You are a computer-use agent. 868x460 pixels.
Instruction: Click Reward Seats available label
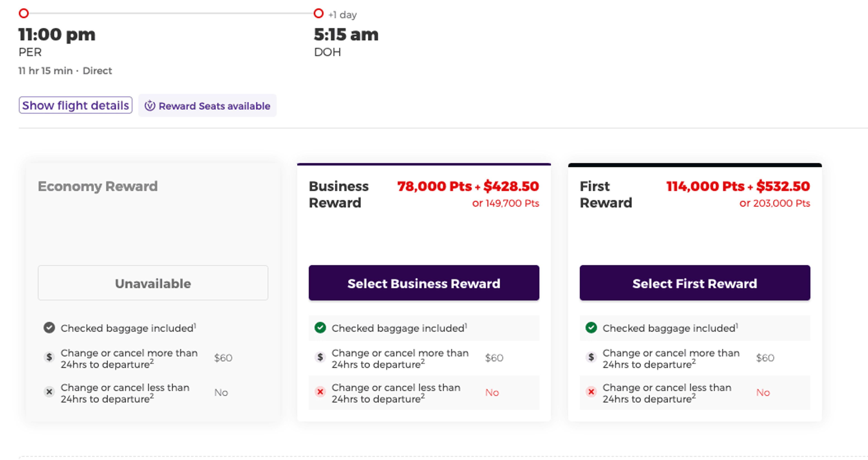tap(214, 106)
